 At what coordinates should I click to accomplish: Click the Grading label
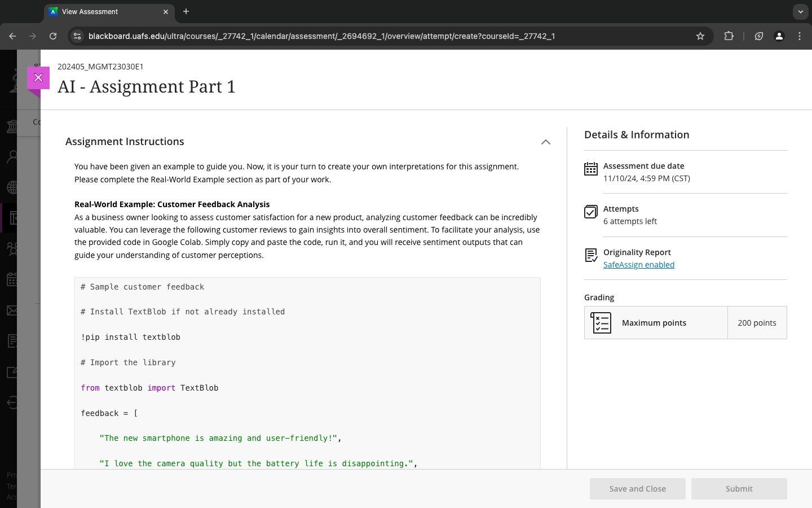(x=599, y=297)
